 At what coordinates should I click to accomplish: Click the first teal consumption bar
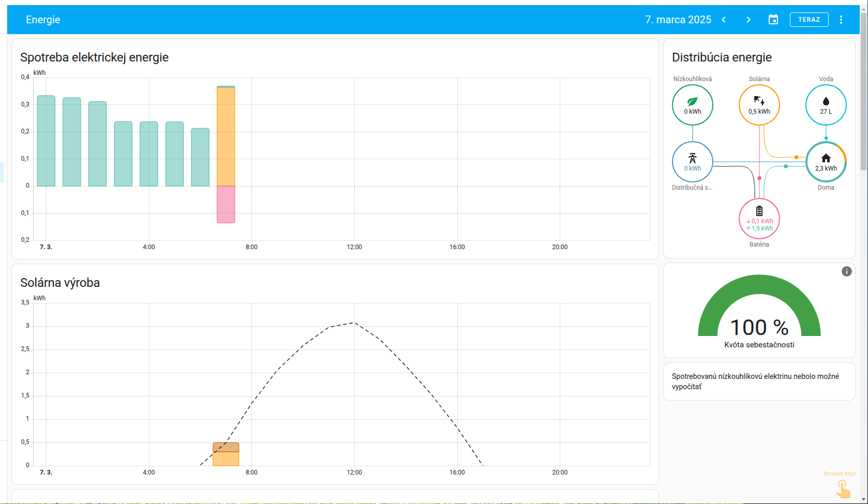(46, 141)
